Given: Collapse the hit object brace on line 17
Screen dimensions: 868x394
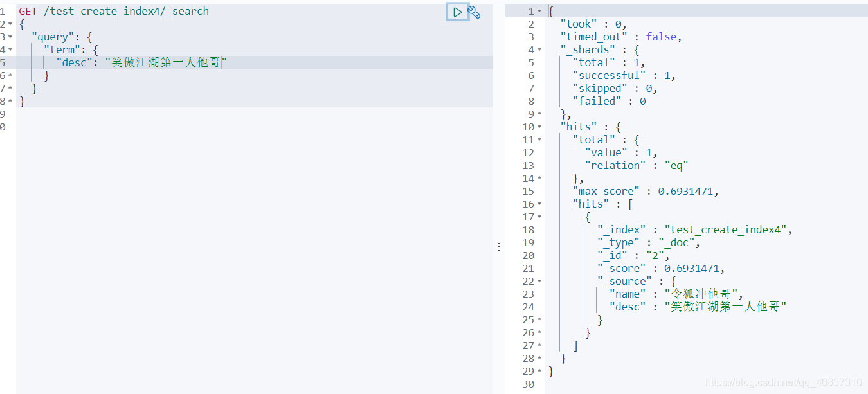Looking at the screenshot, I should coord(539,217).
